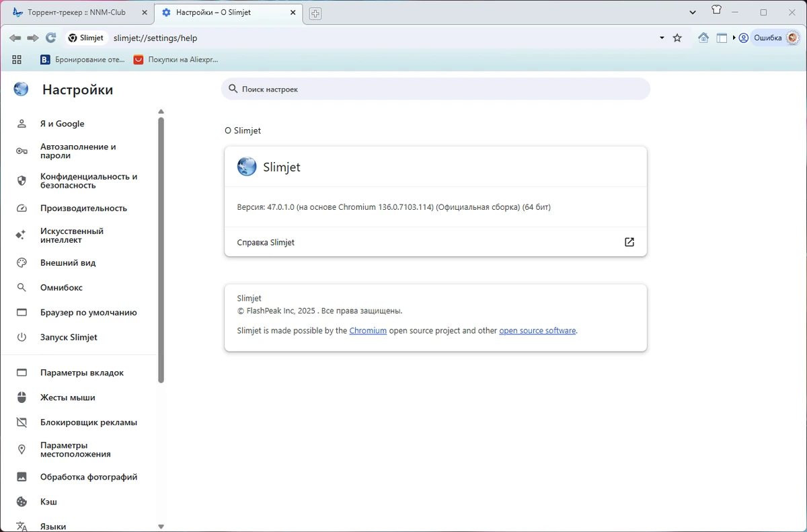The width and height of the screenshot is (807, 532).
Task: Open the Покупки на Aliexpr... bookmark
Action: pos(176,59)
